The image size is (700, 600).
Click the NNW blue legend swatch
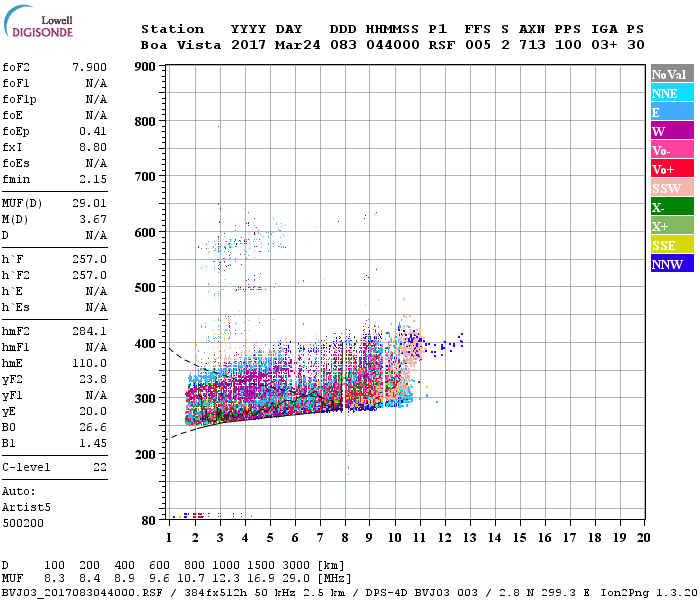670,264
